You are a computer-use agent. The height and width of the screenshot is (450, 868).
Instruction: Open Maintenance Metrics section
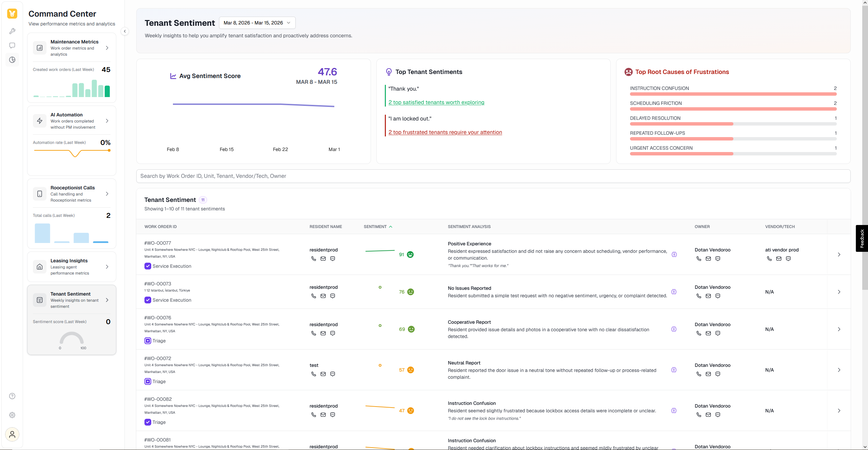click(72, 48)
